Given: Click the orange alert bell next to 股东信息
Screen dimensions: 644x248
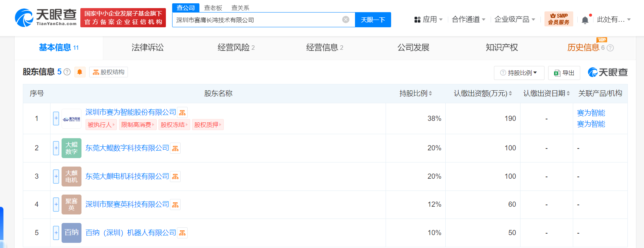Looking at the screenshot, I should click(x=80, y=72).
